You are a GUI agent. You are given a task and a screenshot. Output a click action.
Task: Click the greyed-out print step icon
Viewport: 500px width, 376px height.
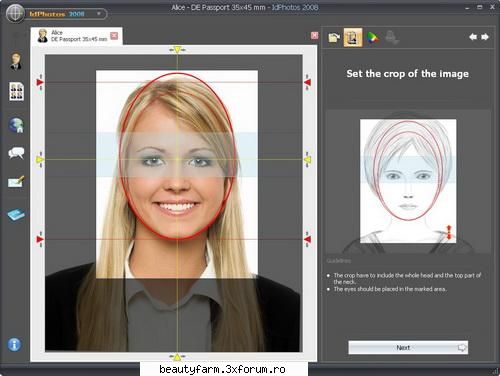point(392,37)
